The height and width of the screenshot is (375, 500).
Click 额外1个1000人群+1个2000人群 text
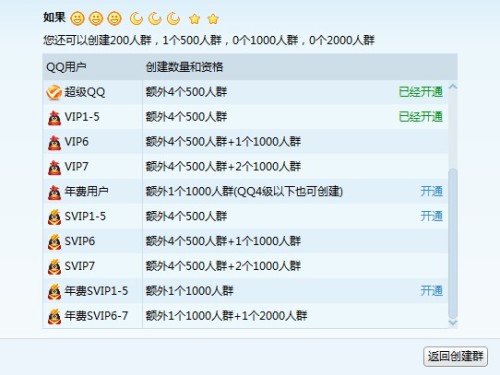click(227, 316)
